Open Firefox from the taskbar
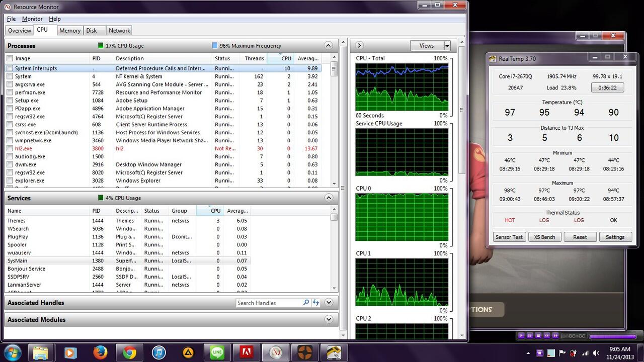Image resolution: width=644 pixels, height=362 pixels. coord(100,353)
